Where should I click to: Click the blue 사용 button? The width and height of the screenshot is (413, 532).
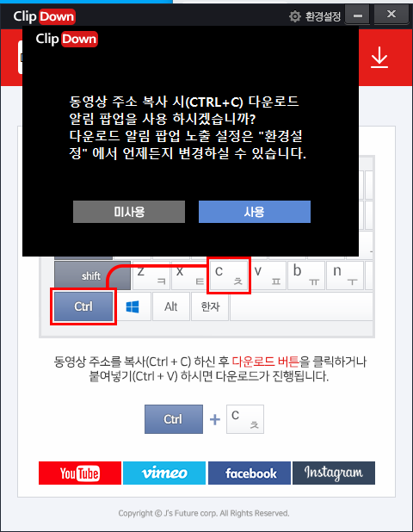(255, 212)
